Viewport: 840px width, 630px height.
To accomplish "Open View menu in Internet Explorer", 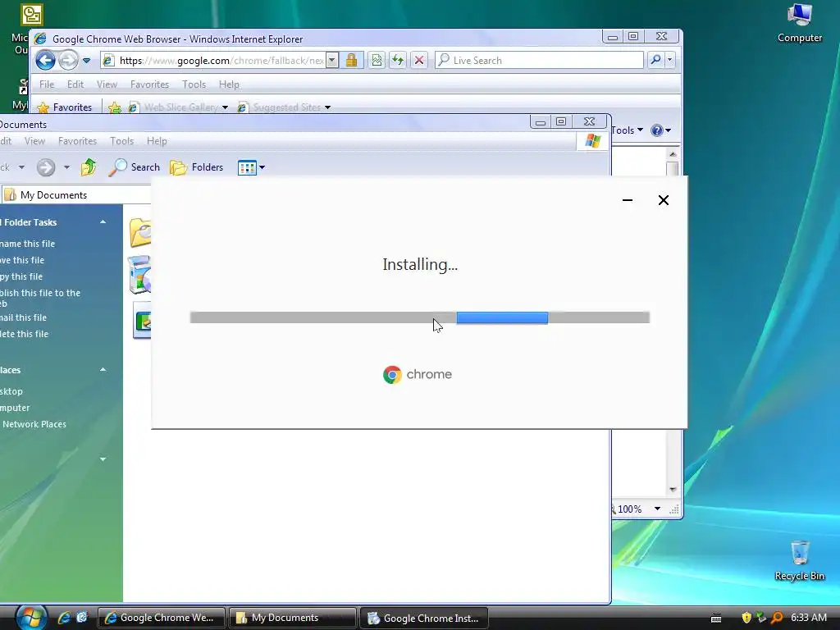I will (x=107, y=84).
